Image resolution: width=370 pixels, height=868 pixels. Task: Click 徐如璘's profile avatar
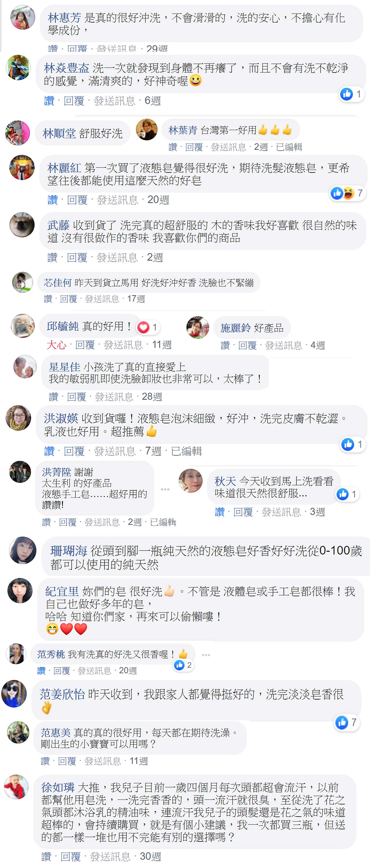click(16, 786)
